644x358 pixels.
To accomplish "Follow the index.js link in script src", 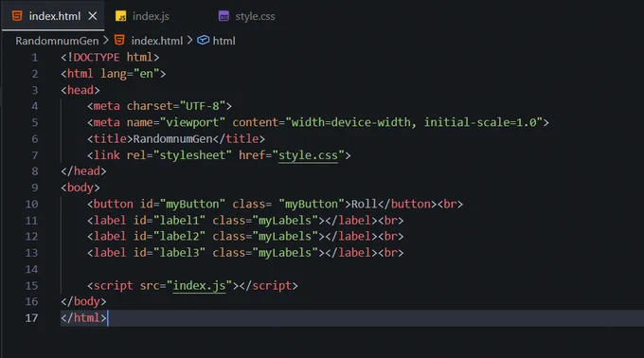I will point(199,285).
